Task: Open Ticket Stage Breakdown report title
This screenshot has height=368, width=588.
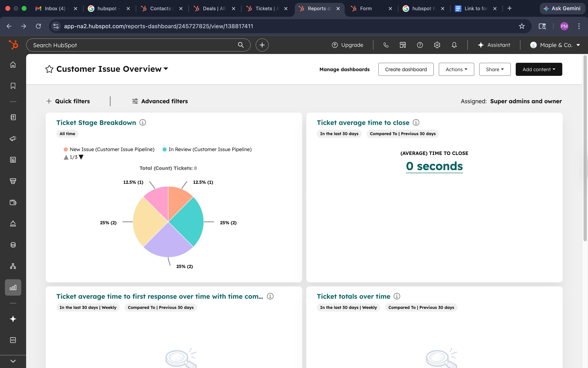Action: (96, 122)
